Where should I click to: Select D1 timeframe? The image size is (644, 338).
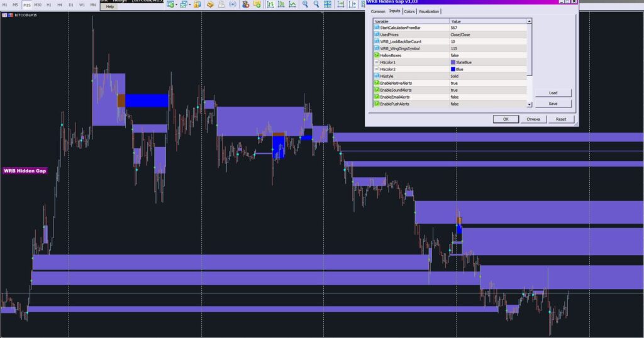click(71, 5)
